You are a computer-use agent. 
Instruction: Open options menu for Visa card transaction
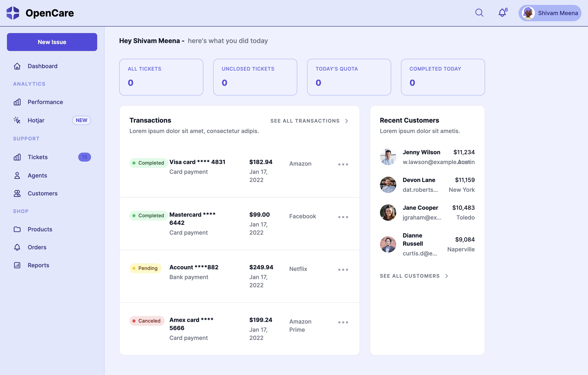click(x=343, y=164)
